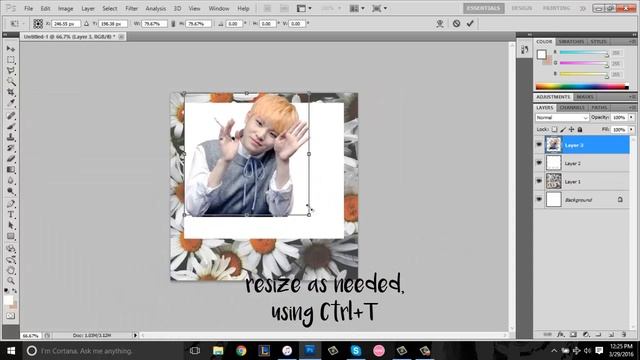Hide the Background layer eye icon
640x360 pixels.
pyautogui.click(x=539, y=199)
